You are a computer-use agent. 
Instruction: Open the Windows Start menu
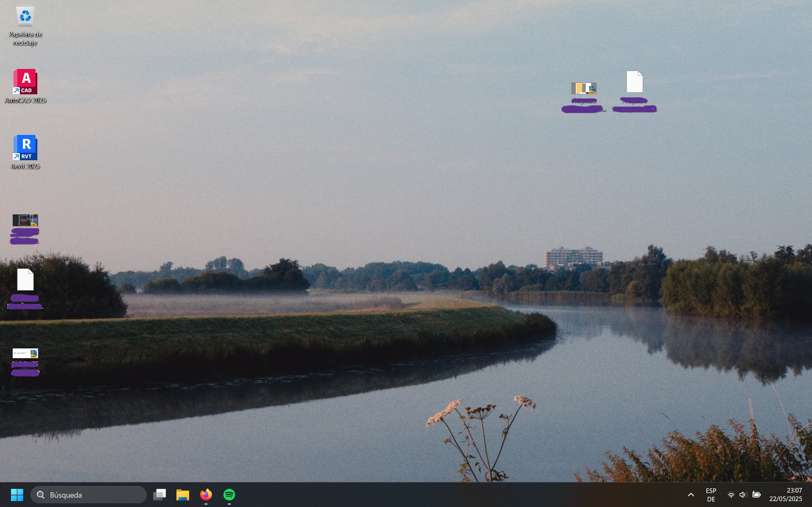click(x=17, y=495)
